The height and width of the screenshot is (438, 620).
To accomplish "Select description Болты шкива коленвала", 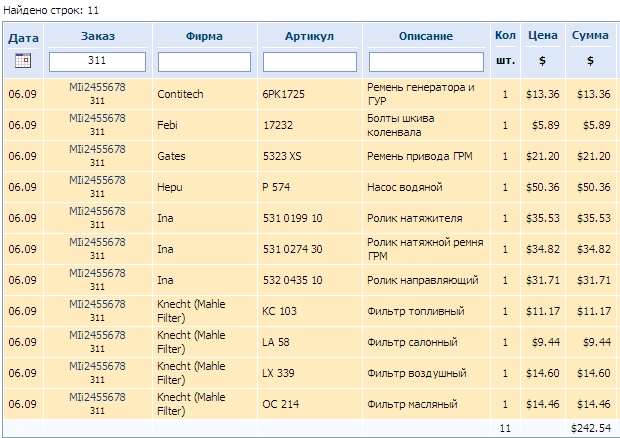I will 401,125.
